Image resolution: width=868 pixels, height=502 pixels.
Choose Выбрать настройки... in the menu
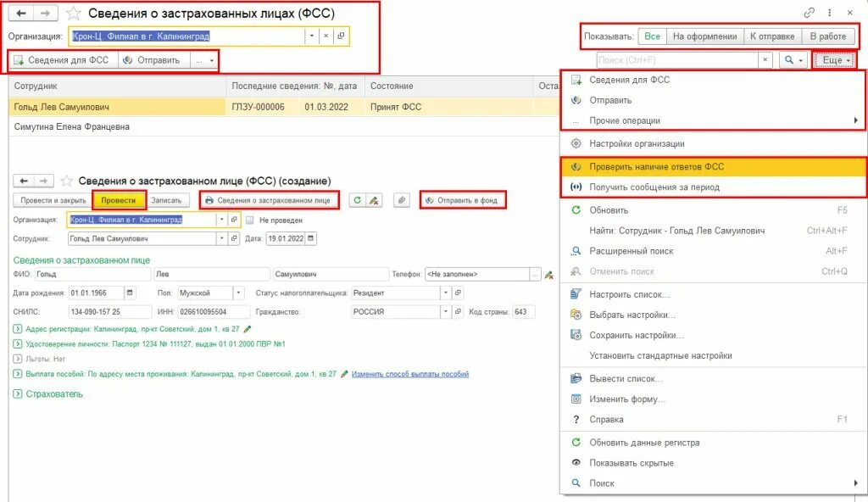coord(713,315)
